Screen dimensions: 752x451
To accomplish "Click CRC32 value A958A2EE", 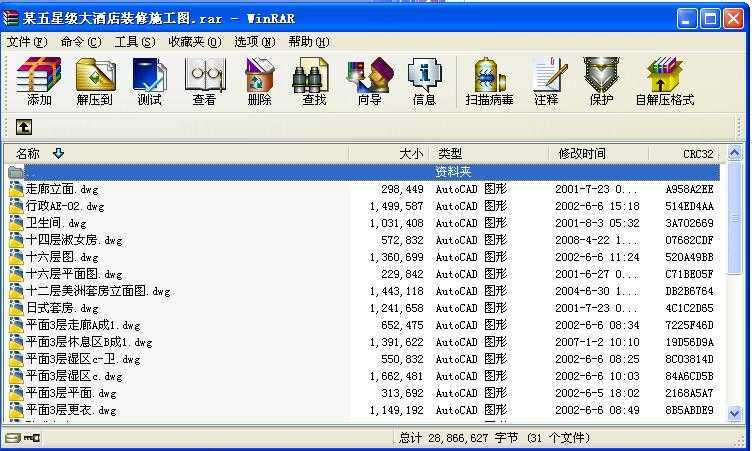I will click(x=689, y=189).
